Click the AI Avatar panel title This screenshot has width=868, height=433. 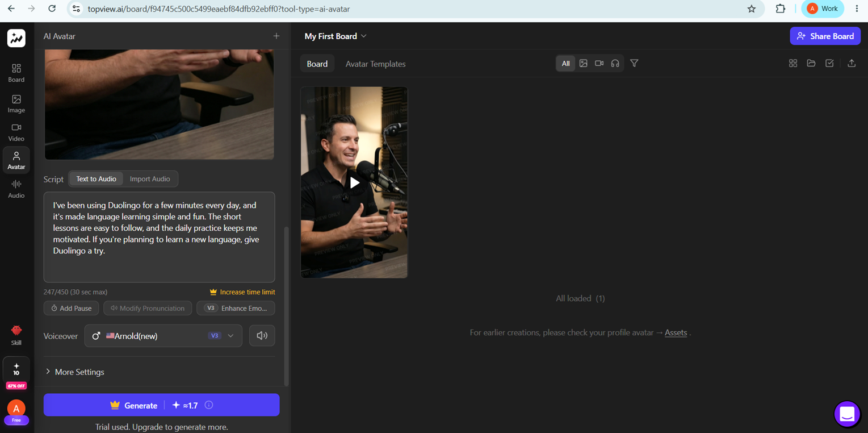click(60, 36)
